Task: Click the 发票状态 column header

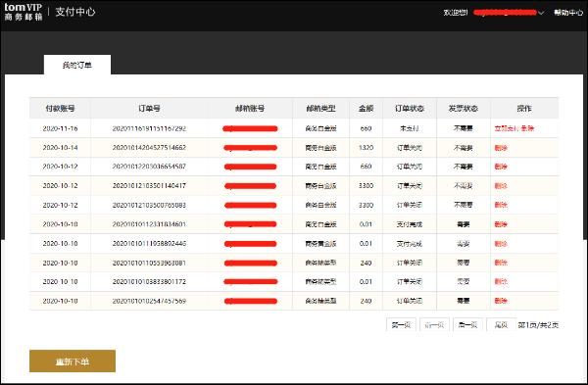Action: coord(464,109)
